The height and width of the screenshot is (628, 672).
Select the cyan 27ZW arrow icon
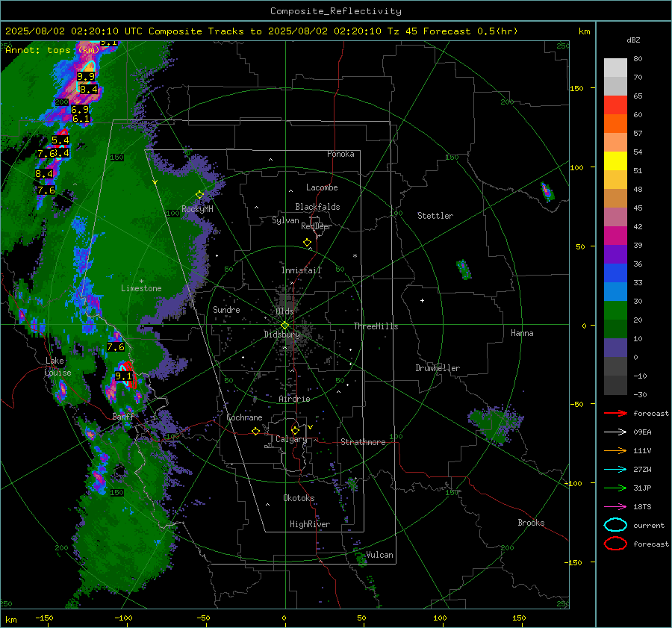click(615, 470)
